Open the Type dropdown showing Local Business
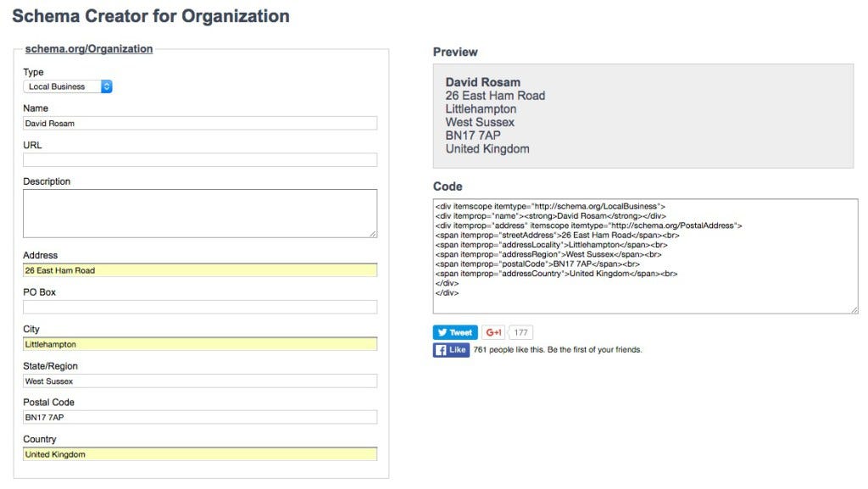Screen dimensions: 868x489 (x=68, y=86)
